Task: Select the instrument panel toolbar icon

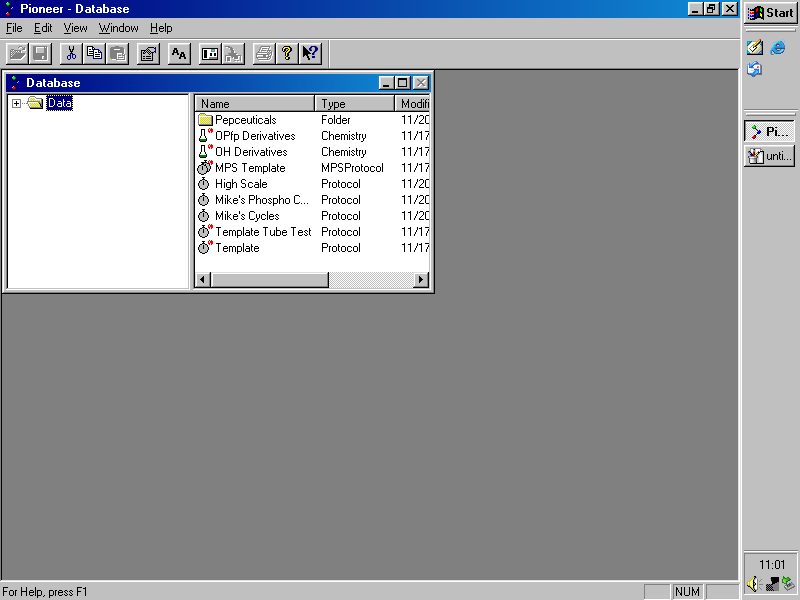Action: pos(211,53)
